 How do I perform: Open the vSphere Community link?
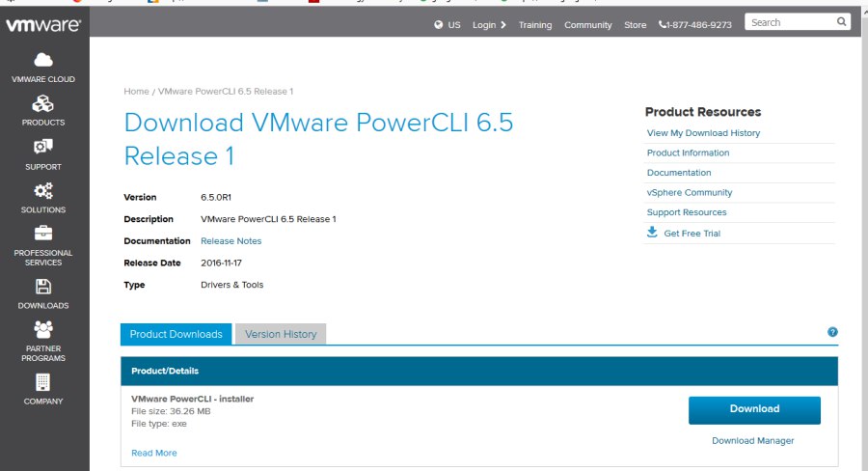click(x=690, y=192)
